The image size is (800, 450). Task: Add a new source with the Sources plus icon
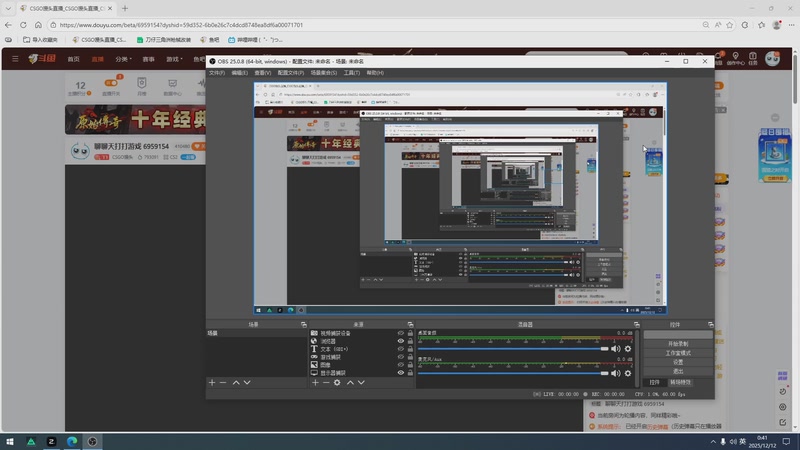coord(315,382)
